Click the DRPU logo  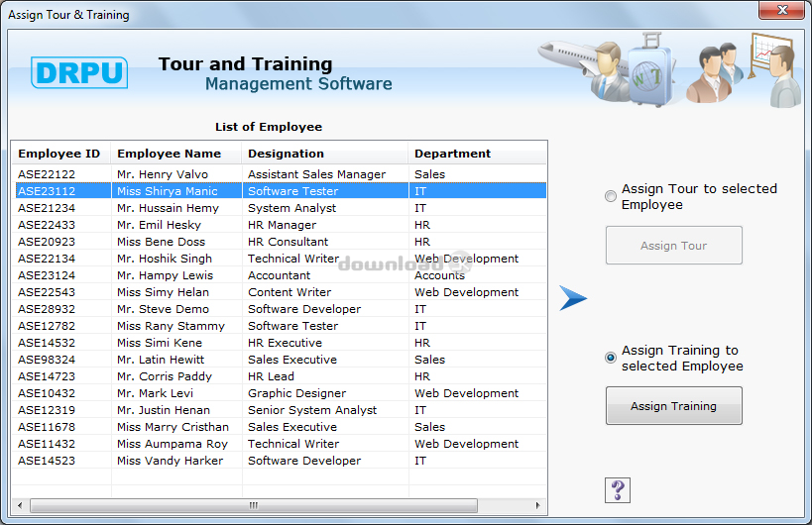79,73
